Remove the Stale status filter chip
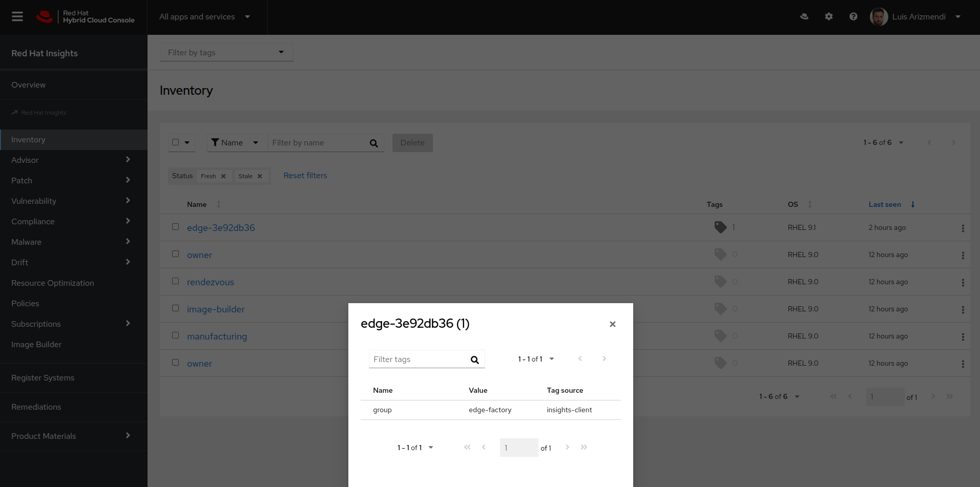This screenshot has height=487, width=980. click(260, 176)
